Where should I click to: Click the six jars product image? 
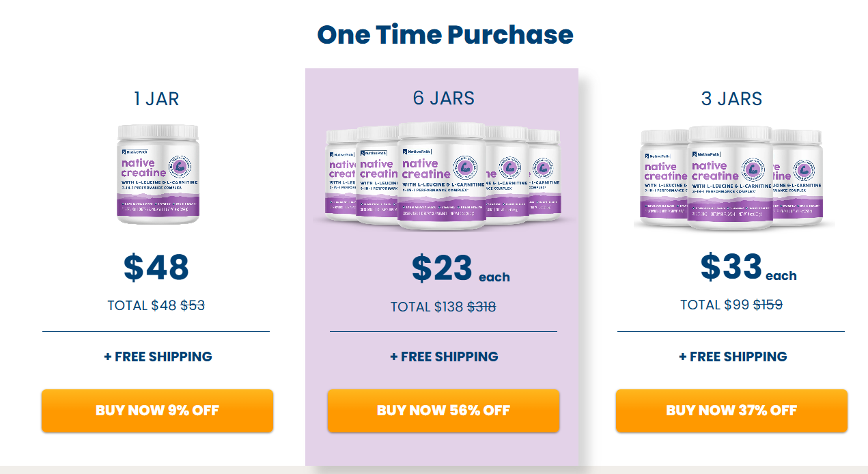(x=443, y=176)
